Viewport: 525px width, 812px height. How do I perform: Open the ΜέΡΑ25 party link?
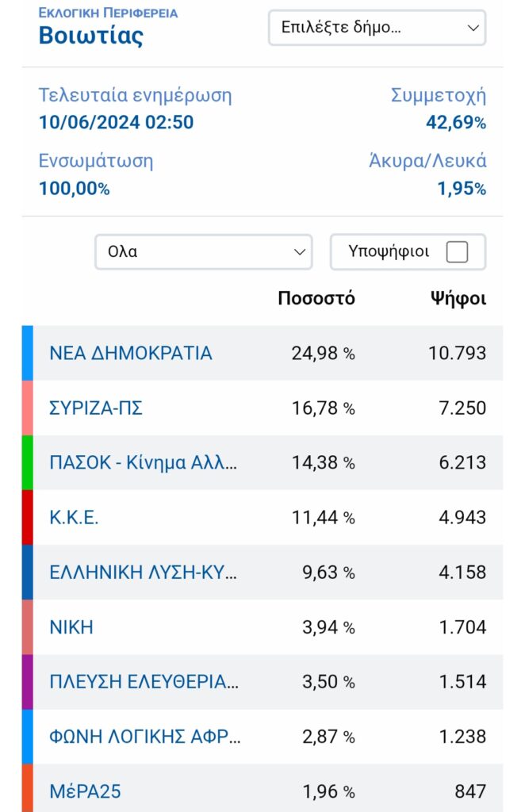click(85, 791)
